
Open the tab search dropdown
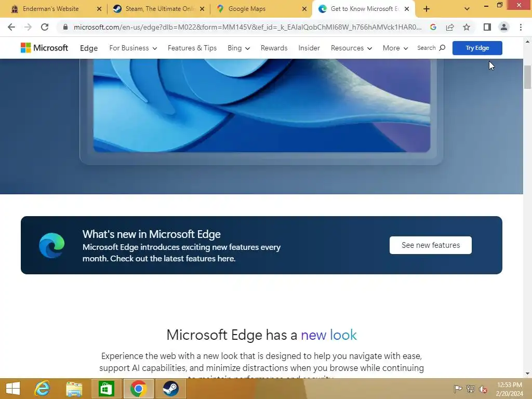click(x=467, y=9)
